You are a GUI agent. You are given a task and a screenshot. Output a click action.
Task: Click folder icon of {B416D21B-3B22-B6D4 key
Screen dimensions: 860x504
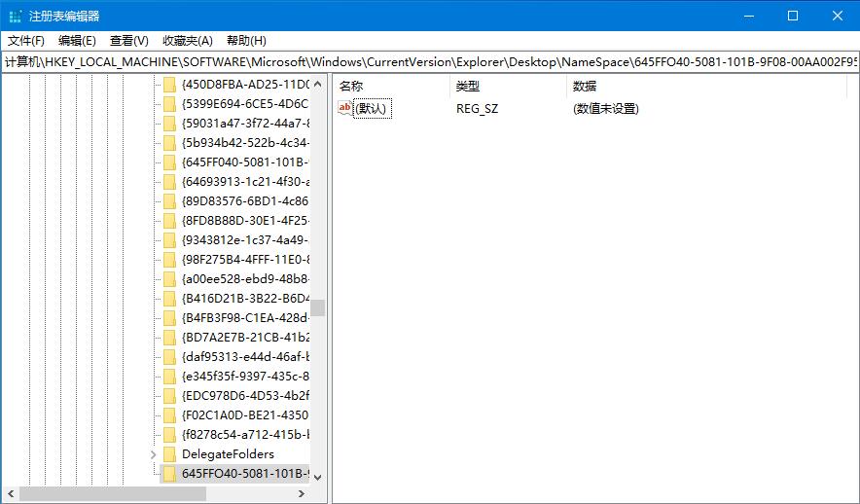pyautogui.click(x=169, y=299)
